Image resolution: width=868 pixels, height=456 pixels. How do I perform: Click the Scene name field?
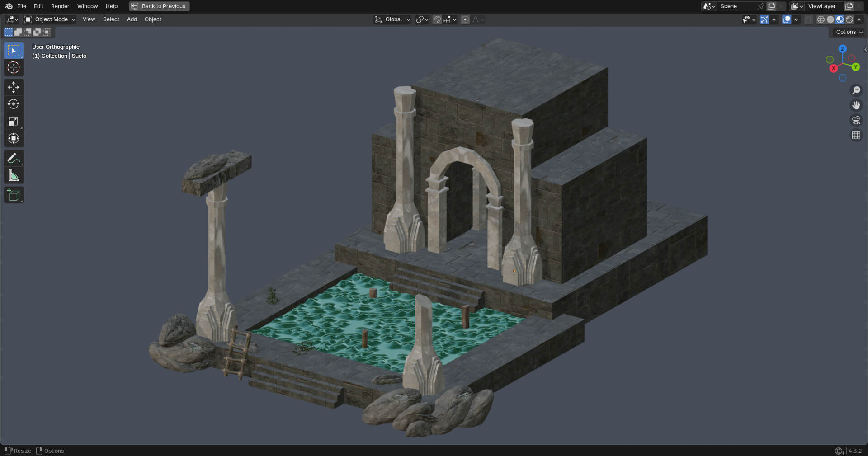[737, 6]
